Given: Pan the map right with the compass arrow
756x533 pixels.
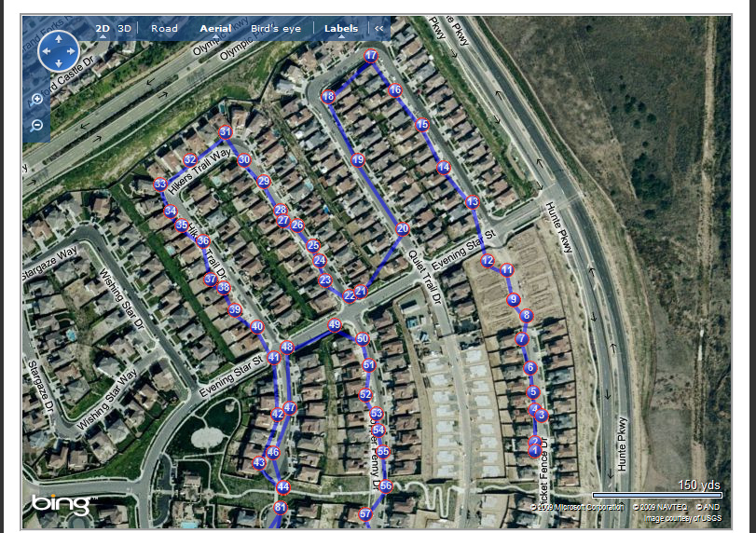Looking at the screenshot, I should [71, 51].
